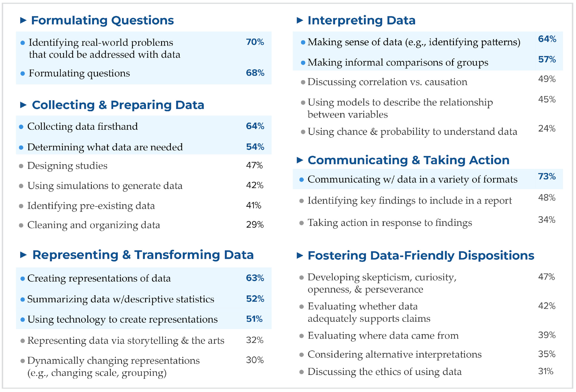The height and width of the screenshot is (392, 576).
Task: Collapse the Formulating Questions section triangle
Action: point(23,20)
